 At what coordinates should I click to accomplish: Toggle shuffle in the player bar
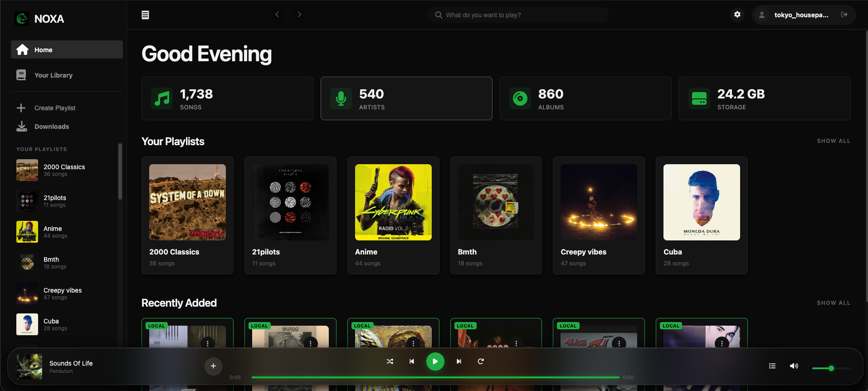[x=390, y=362]
